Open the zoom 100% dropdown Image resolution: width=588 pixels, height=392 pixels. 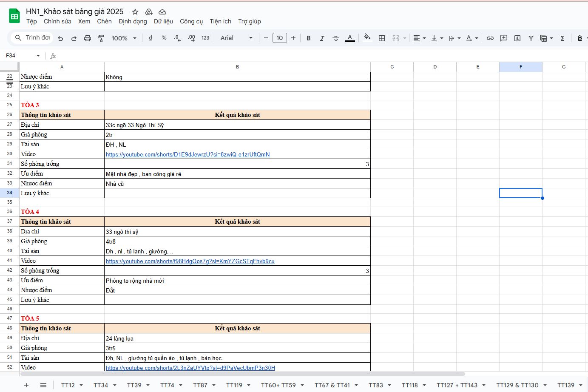(x=124, y=38)
